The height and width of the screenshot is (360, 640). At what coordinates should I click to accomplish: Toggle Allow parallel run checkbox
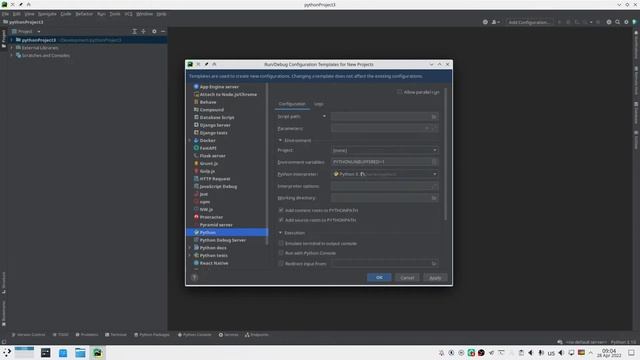click(x=400, y=92)
